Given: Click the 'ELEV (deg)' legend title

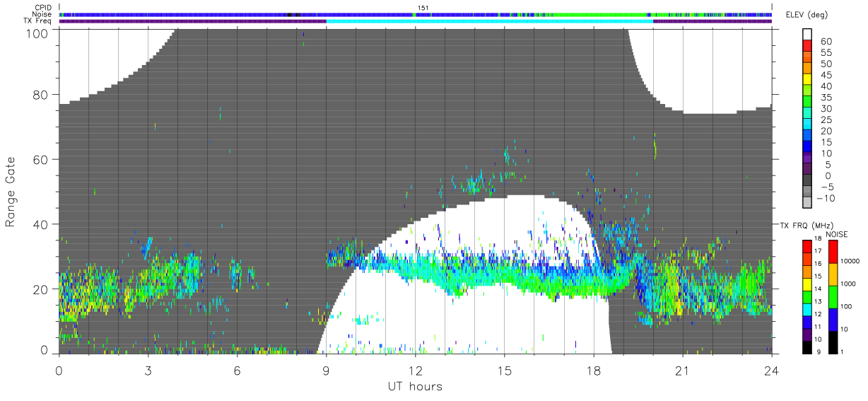Looking at the screenshot, I should [806, 15].
